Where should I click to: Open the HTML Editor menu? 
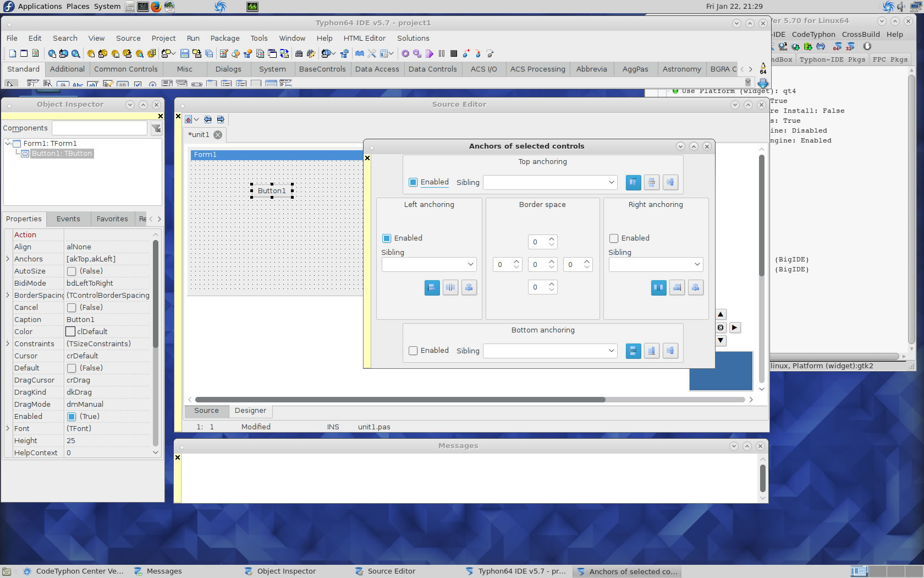tap(364, 38)
